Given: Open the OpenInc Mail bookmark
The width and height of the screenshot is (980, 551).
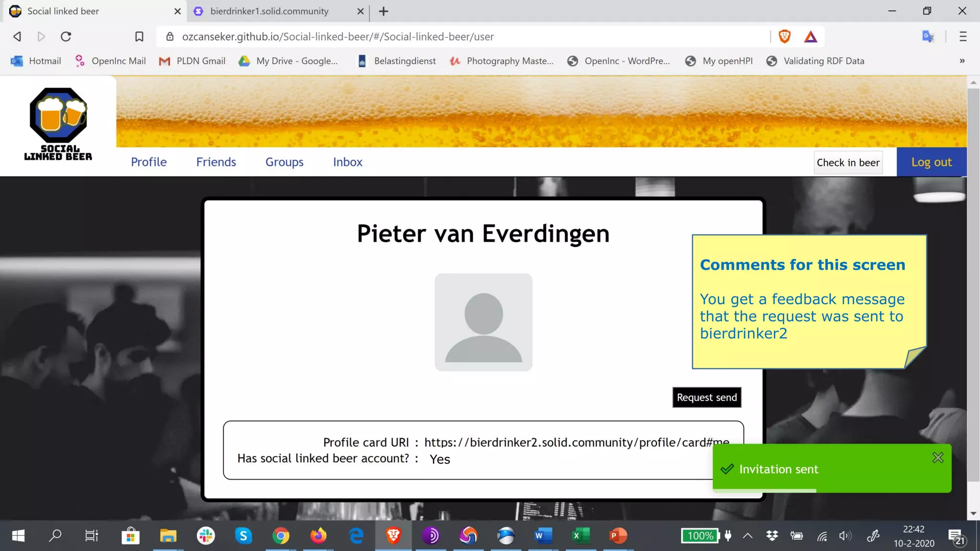Looking at the screenshot, I should coord(110,61).
